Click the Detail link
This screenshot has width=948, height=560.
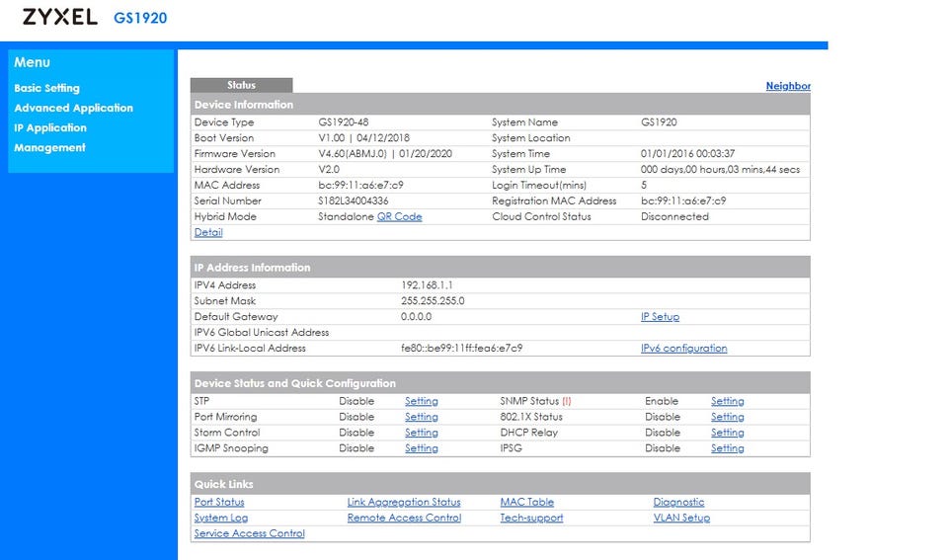208,232
